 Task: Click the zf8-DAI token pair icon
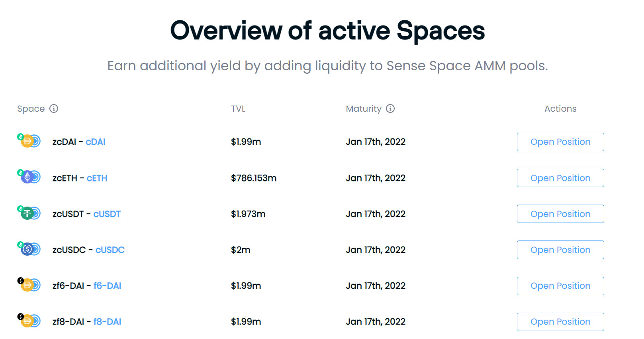[29, 321]
